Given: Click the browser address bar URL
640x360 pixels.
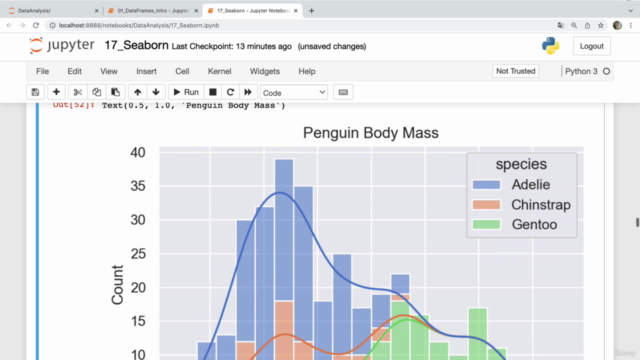Looking at the screenshot, I should click(139, 25).
